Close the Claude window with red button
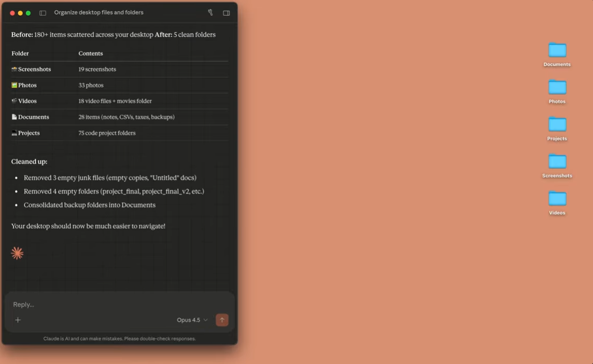The image size is (593, 364). point(12,13)
